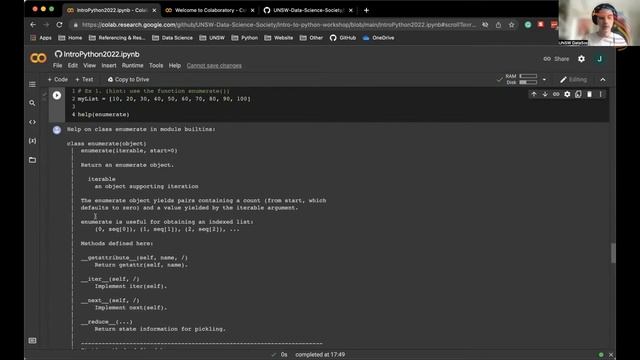Open the Insert menu
640x360 pixels.
109,65
